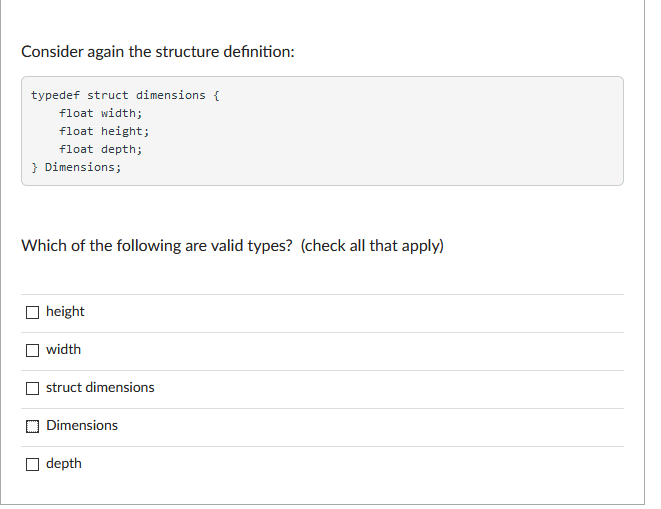Enable the struct dimensions checkbox
The height and width of the screenshot is (509, 661).
point(32,388)
